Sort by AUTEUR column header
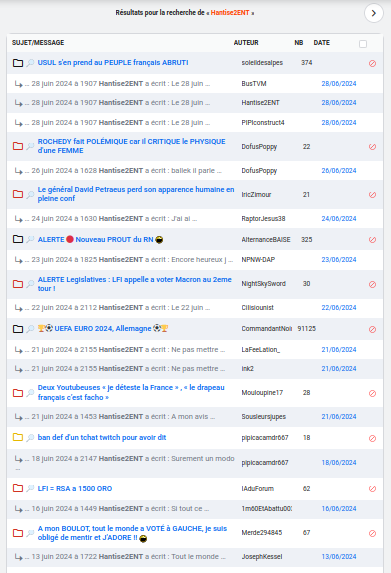This screenshot has width=391, height=573. coord(246,43)
